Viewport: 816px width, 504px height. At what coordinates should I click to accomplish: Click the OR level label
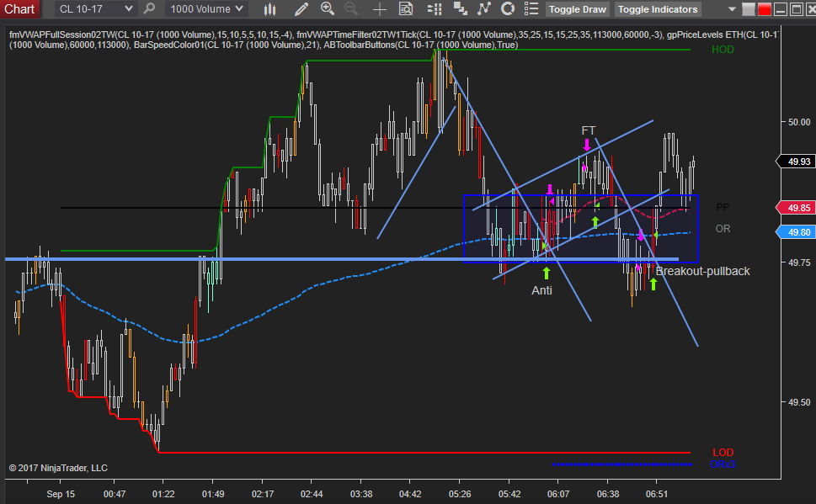click(x=723, y=229)
